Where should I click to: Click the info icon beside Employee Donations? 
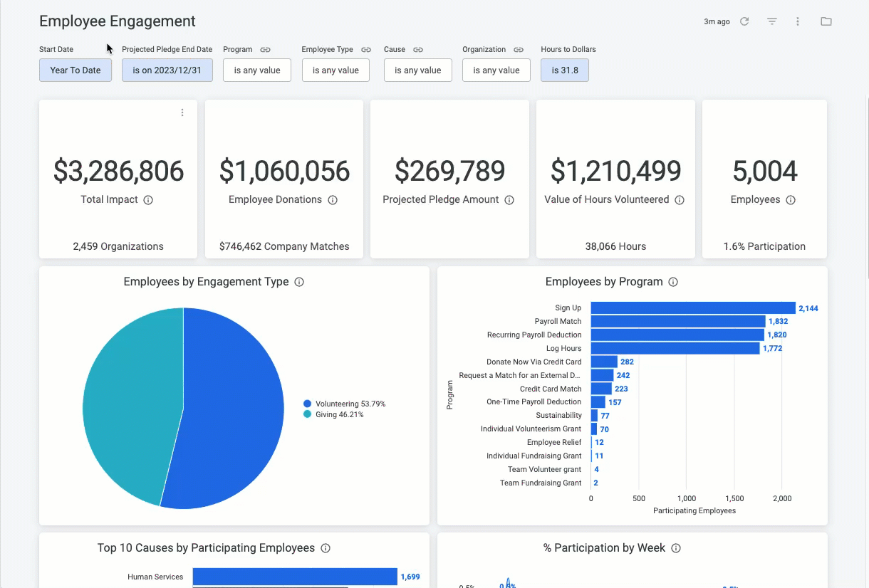click(x=333, y=200)
